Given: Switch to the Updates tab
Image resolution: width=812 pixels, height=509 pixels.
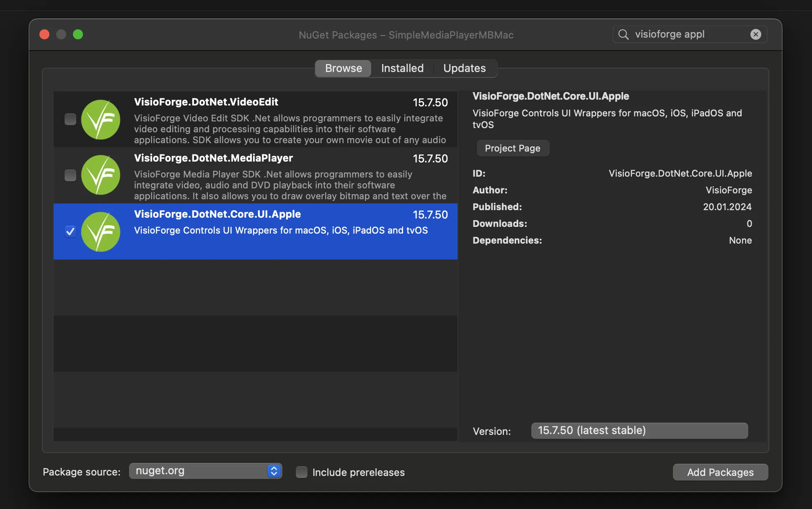Looking at the screenshot, I should [x=464, y=68].
